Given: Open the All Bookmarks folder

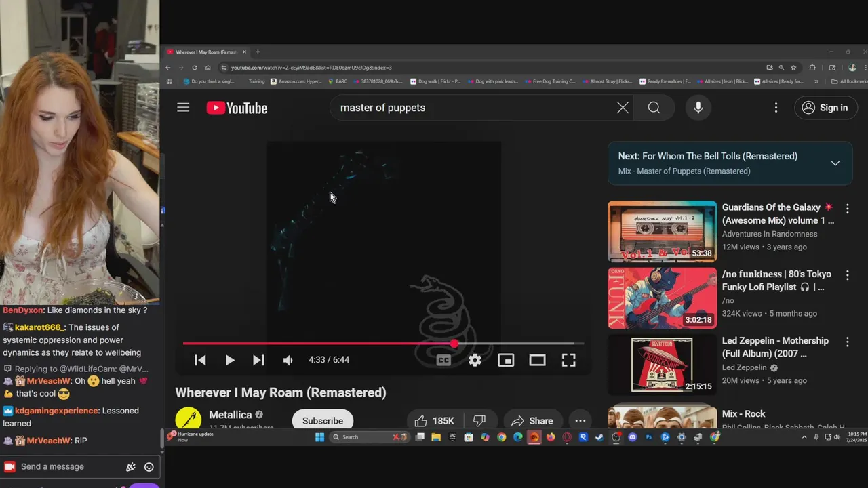Looking at the screenshot, I should pyautogui.click(x=849, y=81).
